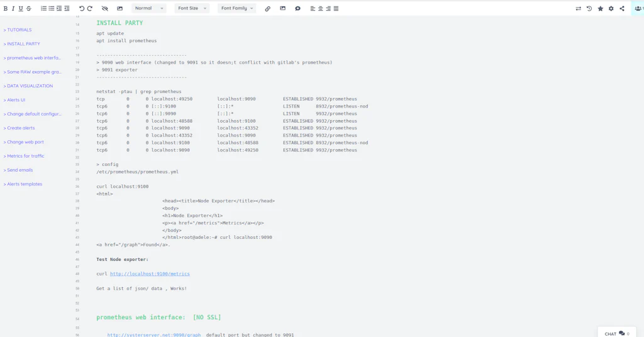Click the /etc/prometheus/prometheus.yml path line

(138, 172)
